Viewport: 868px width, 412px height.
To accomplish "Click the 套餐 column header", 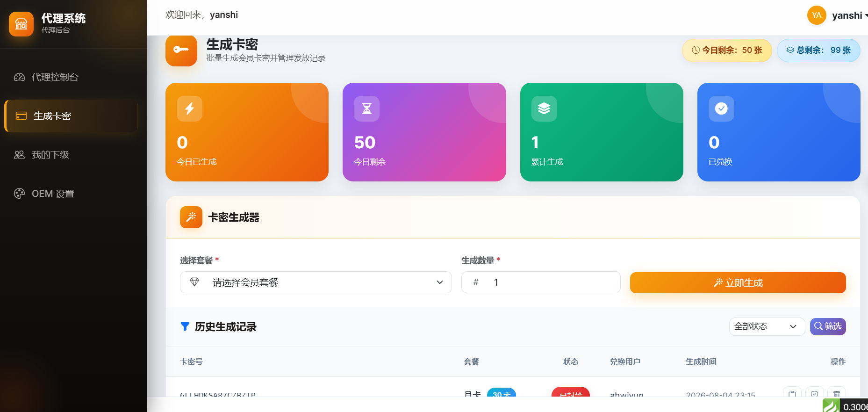I will (471, 361).
